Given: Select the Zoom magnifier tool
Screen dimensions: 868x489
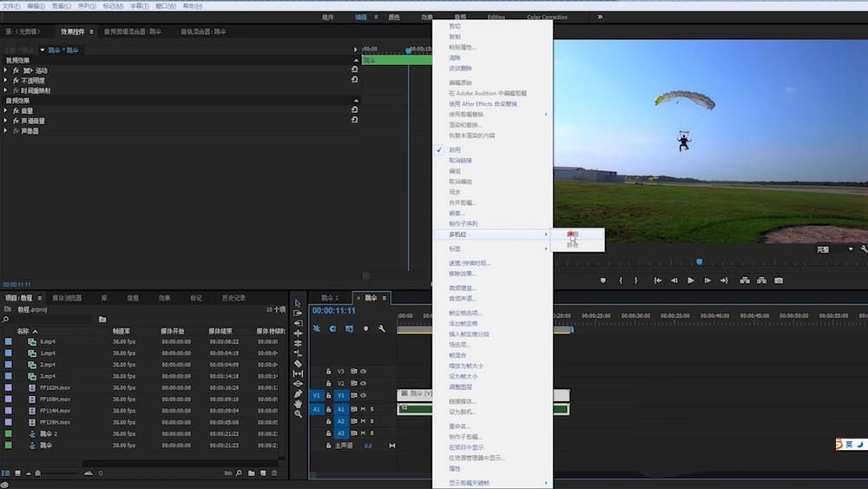Looking at the screenshot, I should pyautogui.click(x=298, y=414).
